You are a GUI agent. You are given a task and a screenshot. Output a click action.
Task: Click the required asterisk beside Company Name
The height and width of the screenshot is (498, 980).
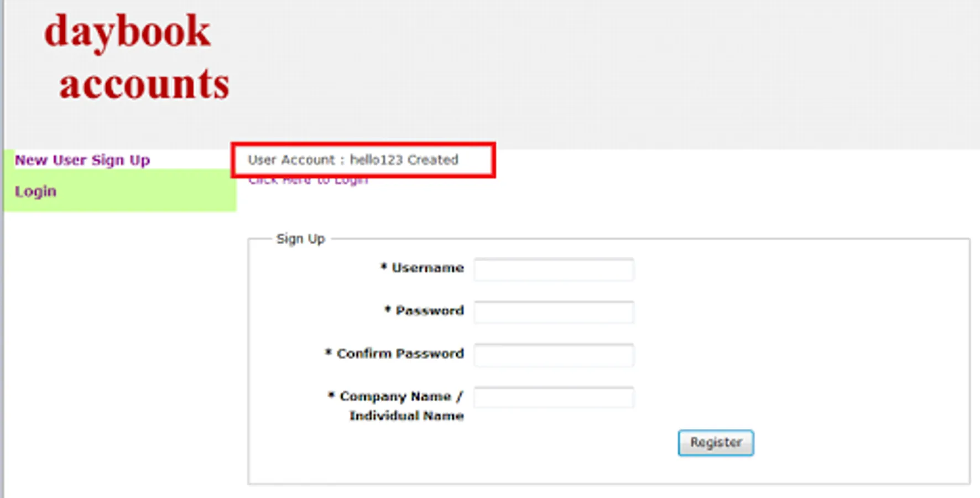[x=331, y=395]
